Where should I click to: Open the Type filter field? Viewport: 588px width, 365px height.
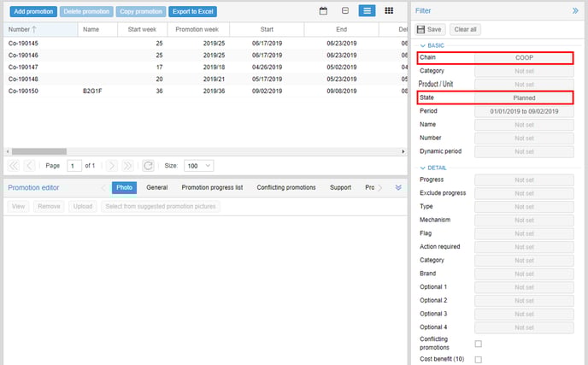coord(524,207)
